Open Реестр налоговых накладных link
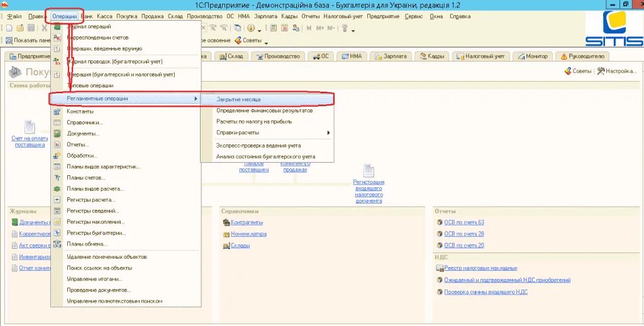The image size is (644, 326). 480,268
